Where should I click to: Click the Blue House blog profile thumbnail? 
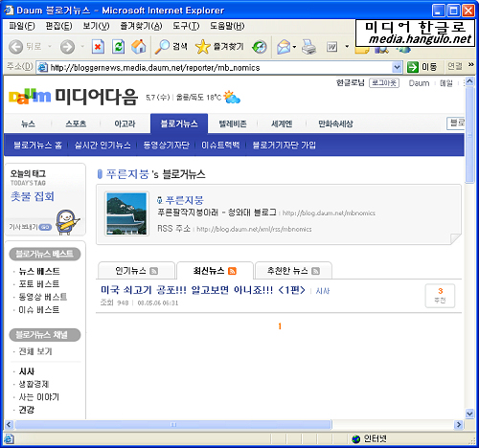point(126,213)
